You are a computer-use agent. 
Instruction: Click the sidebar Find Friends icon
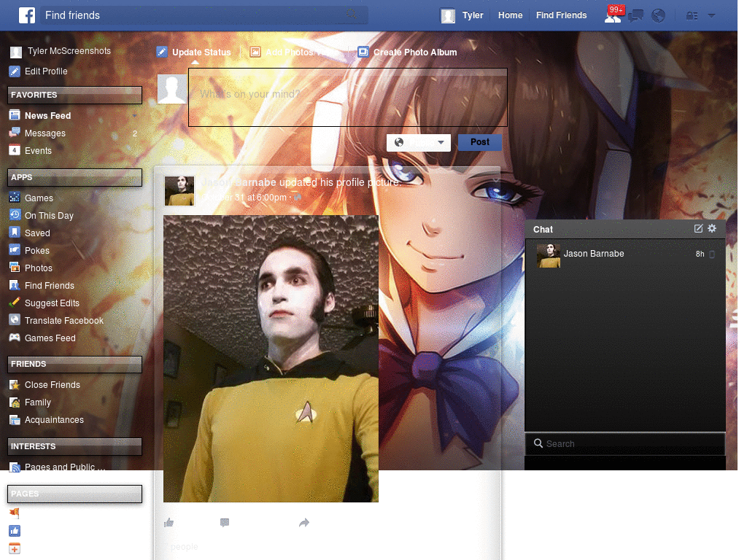click(15, 285)
